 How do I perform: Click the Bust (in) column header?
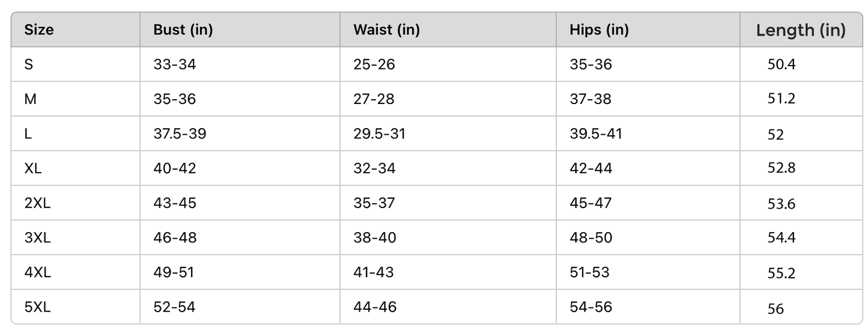tap(183, 29)
